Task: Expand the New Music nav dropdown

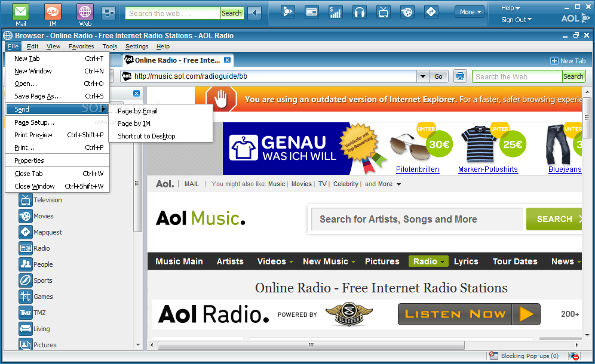Action: (353, 262)
